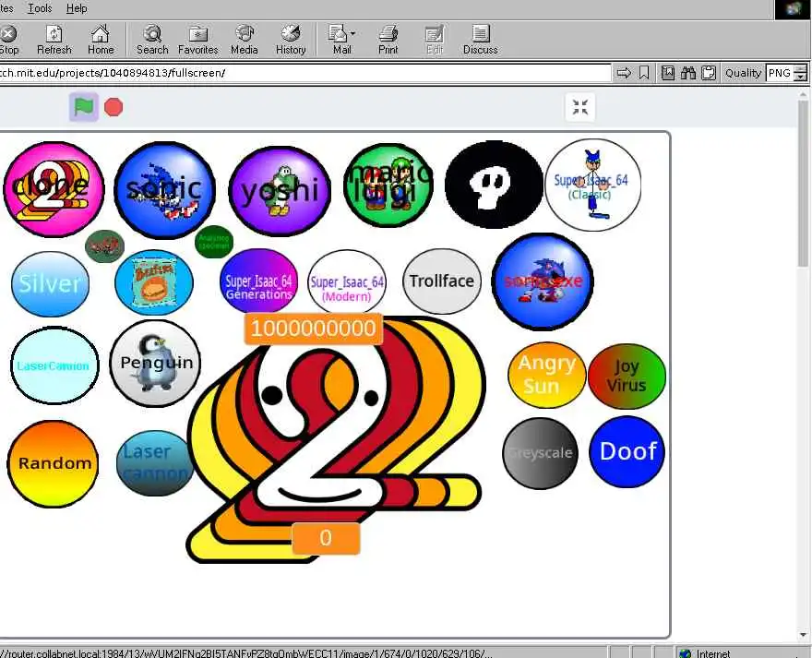Image resolution: width=812 pixels, height=658 pixels.
Task: Click the bookmarks book icon
Action: 668,73
